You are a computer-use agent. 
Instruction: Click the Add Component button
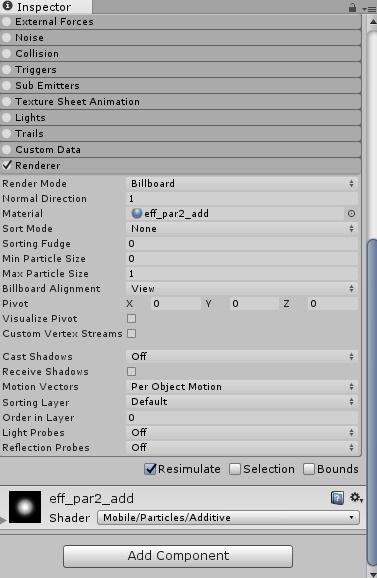point(178,556)
